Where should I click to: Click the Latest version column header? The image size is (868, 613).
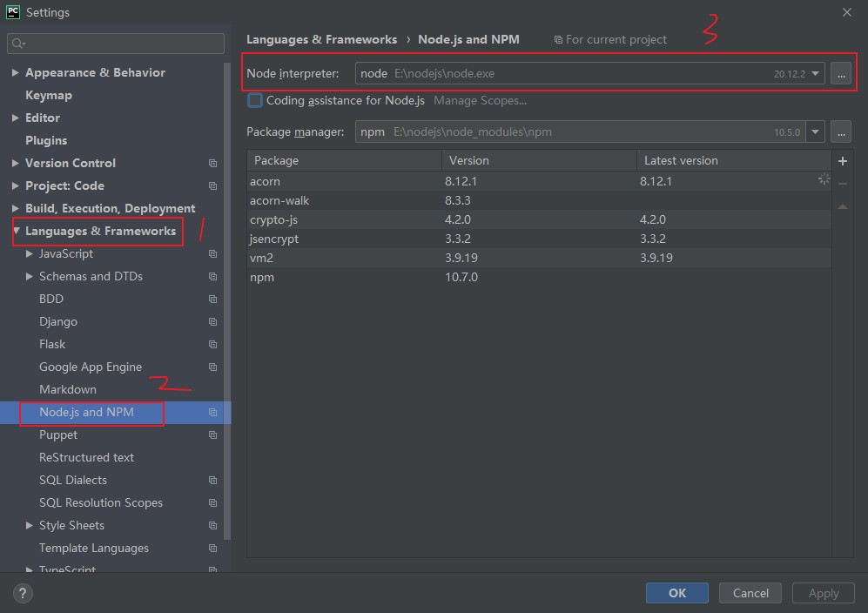(734, 160)
